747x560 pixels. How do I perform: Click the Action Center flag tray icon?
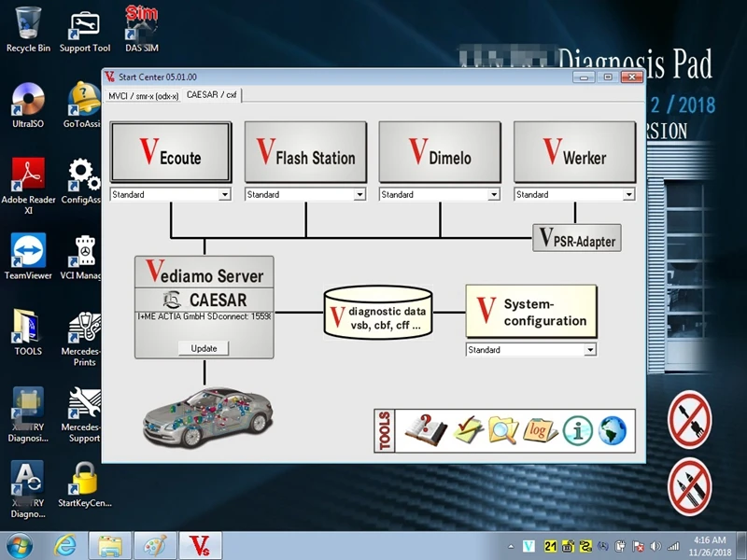click(x=638, y=546)
